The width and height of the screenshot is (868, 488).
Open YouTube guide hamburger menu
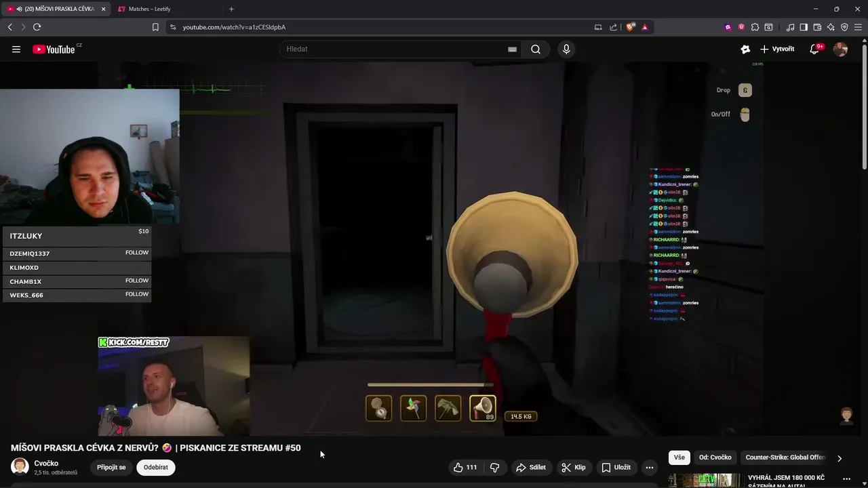pos(16,49)
